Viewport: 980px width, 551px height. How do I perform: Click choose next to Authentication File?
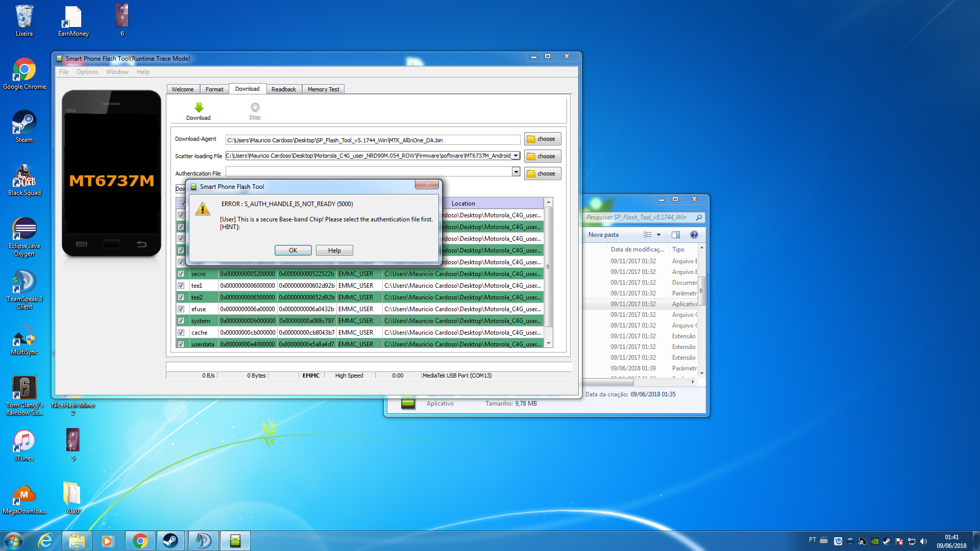[543, 173]
